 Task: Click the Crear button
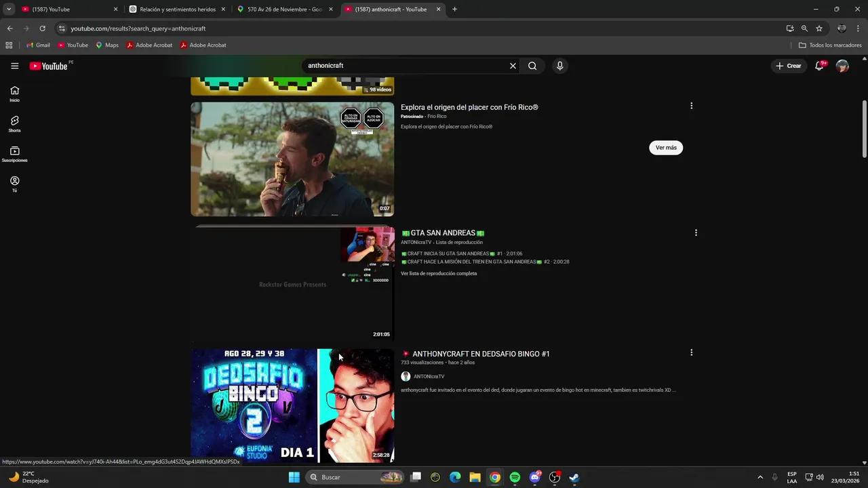point(789,66)
